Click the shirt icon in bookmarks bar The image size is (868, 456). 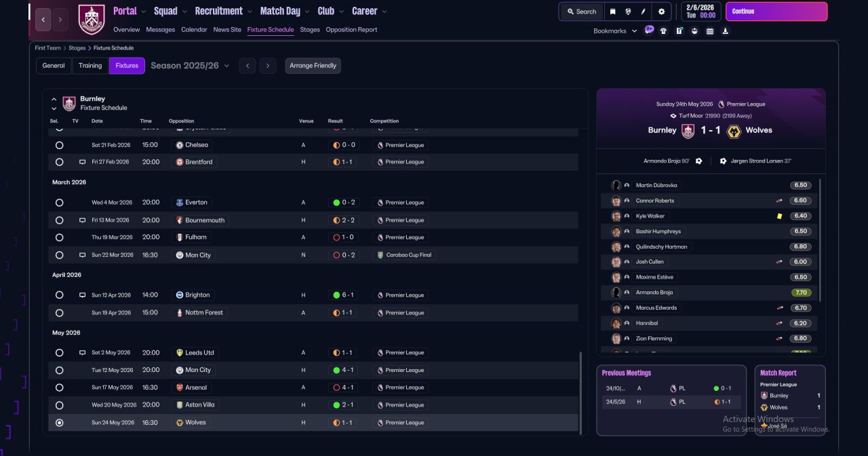click(x=663, y=30)
